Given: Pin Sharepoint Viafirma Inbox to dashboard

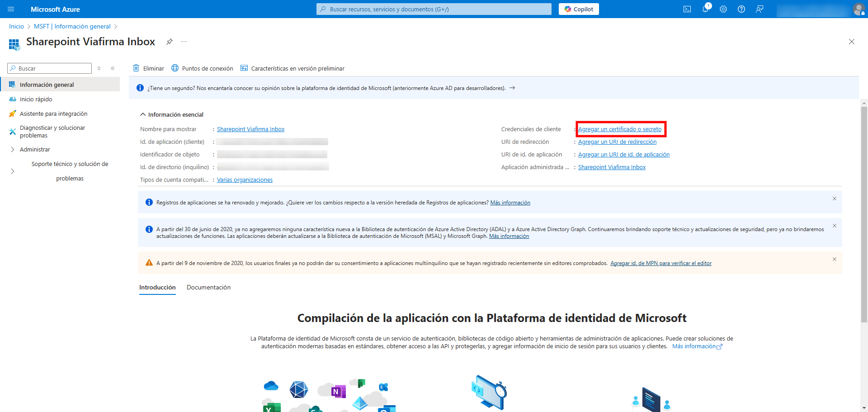Looking at the screenshot, I should point(169,42).
